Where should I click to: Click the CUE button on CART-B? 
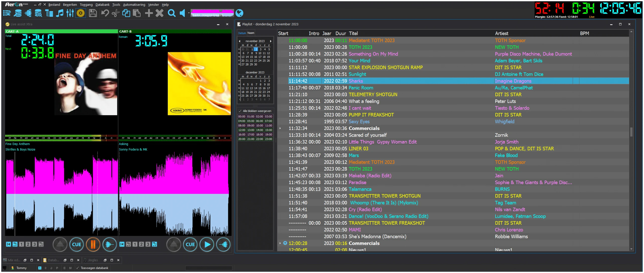click(190, 244)
